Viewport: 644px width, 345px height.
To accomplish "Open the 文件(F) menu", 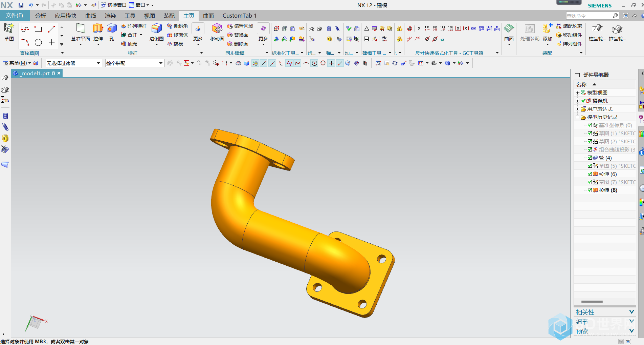I will (15, 16).
